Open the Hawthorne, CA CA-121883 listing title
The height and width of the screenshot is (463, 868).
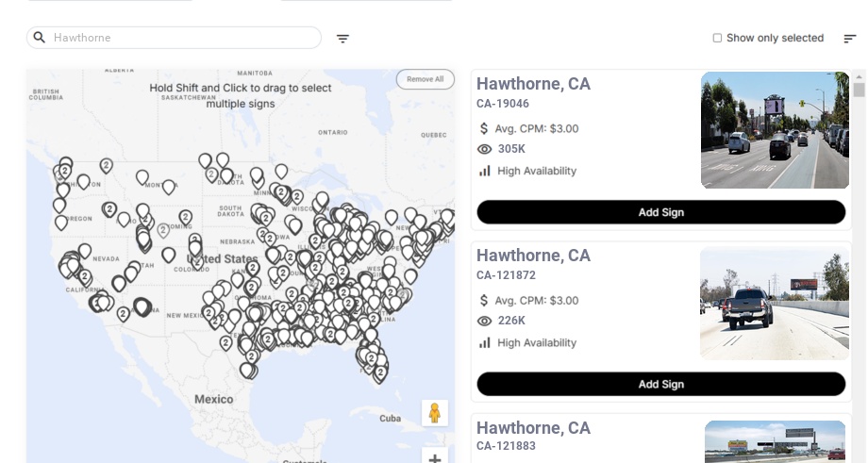534,427
